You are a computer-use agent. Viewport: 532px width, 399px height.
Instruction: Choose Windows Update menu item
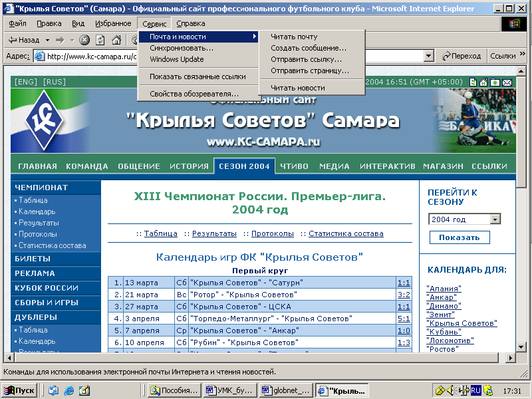198,59
